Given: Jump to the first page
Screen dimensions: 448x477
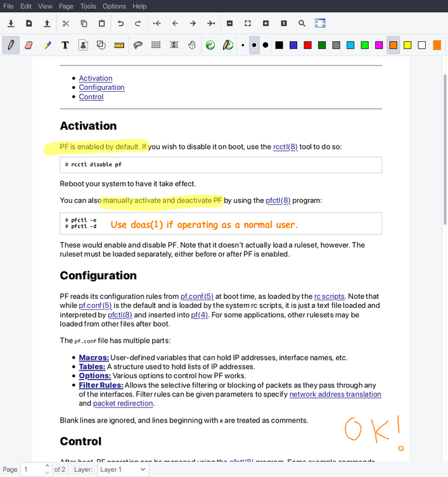Looking at the screenshot, I should click(157, 23).
